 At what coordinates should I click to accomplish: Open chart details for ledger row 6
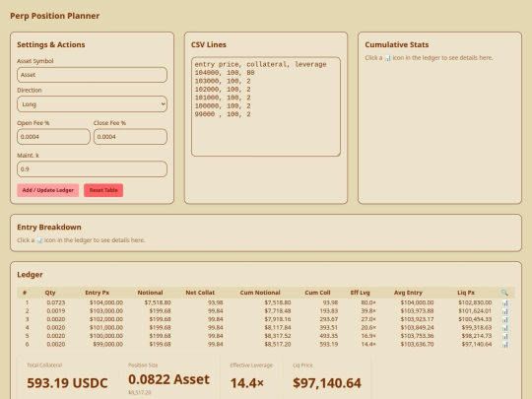(504, 345)
